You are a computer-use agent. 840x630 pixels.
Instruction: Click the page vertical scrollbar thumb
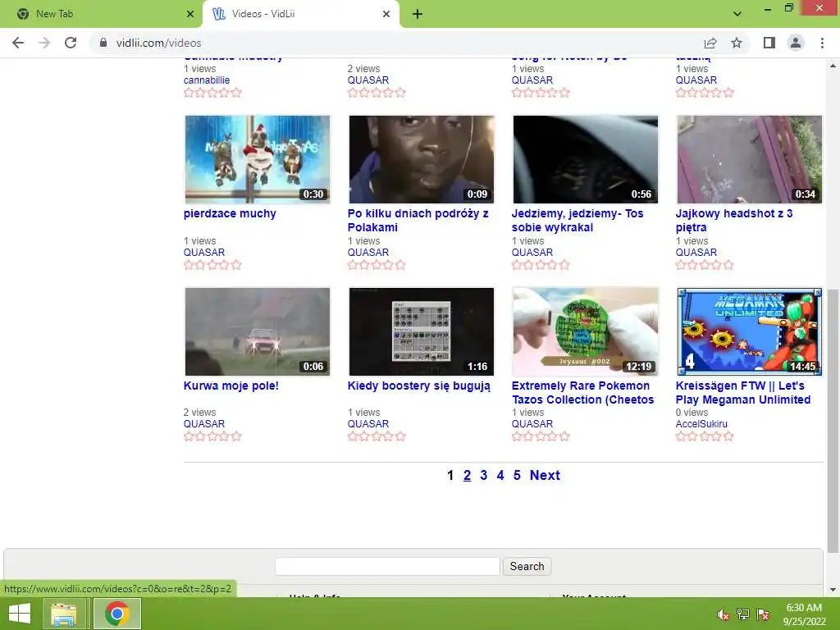pyautogui.click(x=833, y=421)
